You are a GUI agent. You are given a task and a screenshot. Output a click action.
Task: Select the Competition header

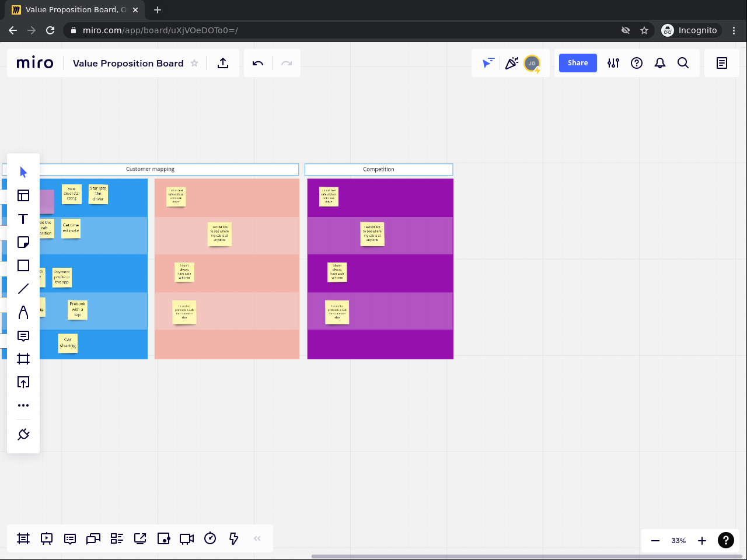pyautogui.click(x=379, y=169)
